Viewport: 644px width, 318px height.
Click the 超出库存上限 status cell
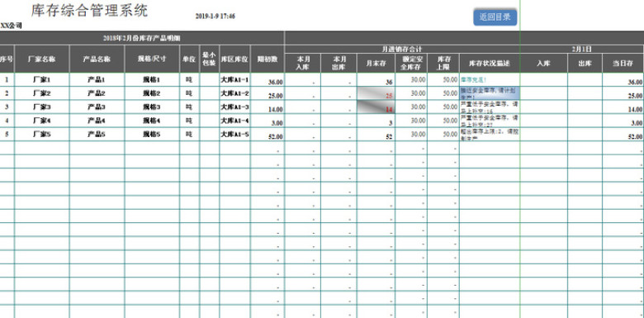point(490,134)
